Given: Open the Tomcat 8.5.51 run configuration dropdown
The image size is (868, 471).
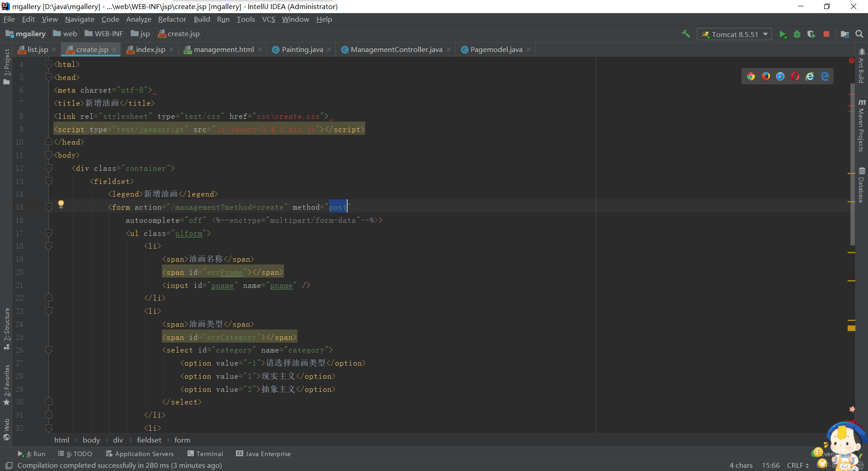Looking at the screenshot, I should (734, 34).
